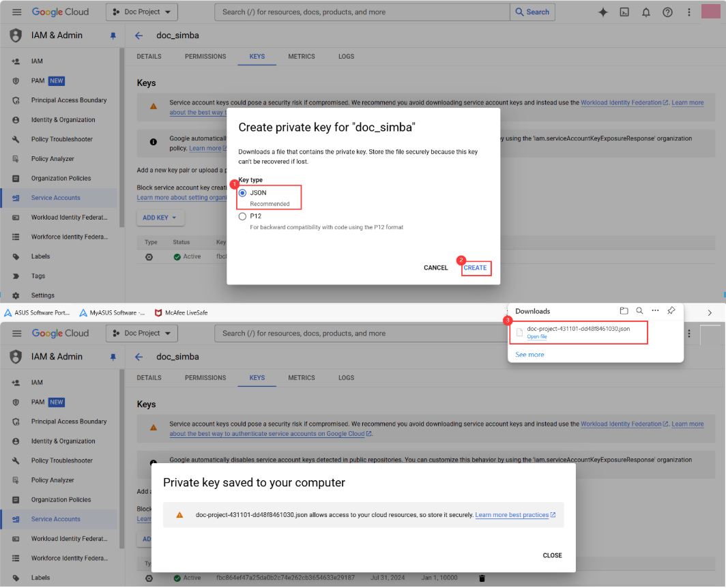Screen dimensions: 726x588
Task: Go back using the arrow beside doc_simba in the upper console
Action: click(x=139, y=35)
